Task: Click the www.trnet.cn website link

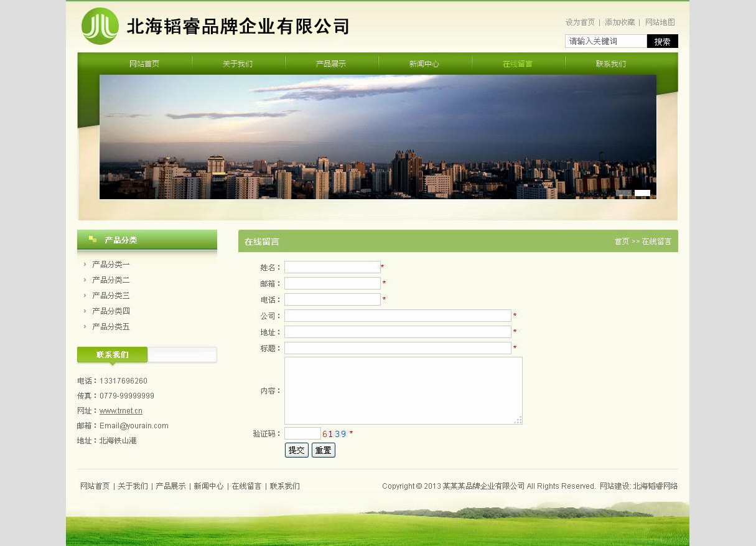Action: coord(121,411)
